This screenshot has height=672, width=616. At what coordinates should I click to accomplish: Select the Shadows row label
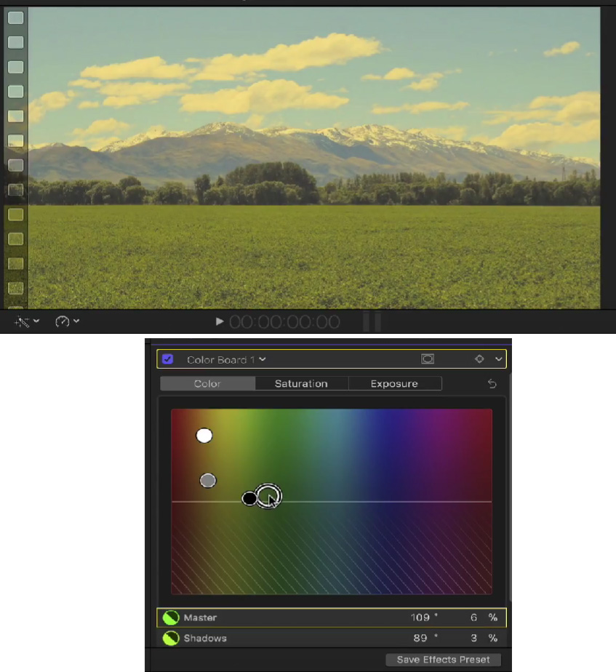click(205, 638)
